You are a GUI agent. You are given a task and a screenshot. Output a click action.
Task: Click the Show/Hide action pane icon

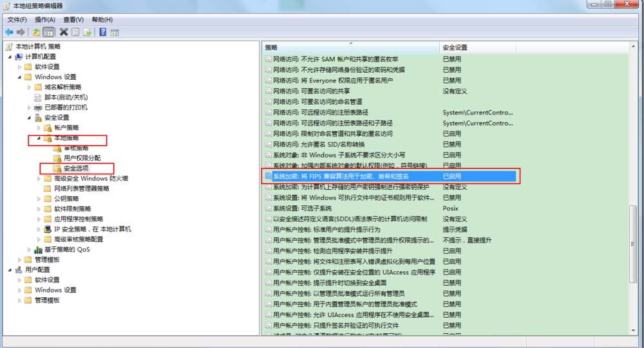[x=115, y=32]
